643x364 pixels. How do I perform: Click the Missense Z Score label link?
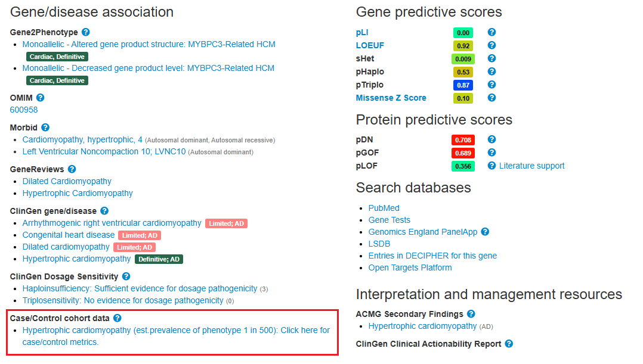(391, 98)
